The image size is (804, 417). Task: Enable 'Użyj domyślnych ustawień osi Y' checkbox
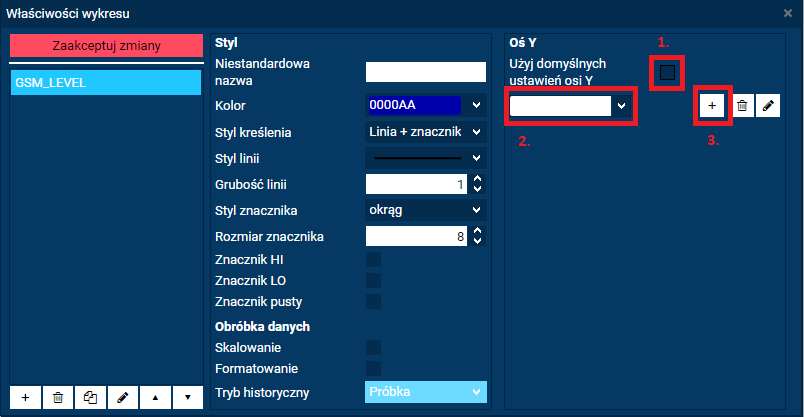(667, 72)
